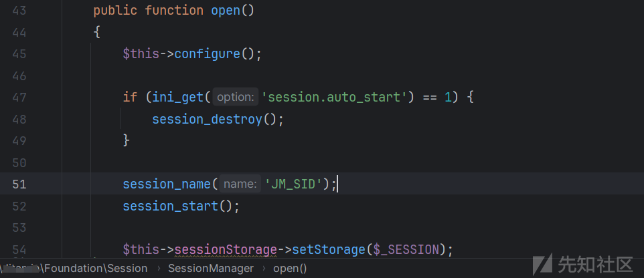Click the setStorage method name

point(329,249)
